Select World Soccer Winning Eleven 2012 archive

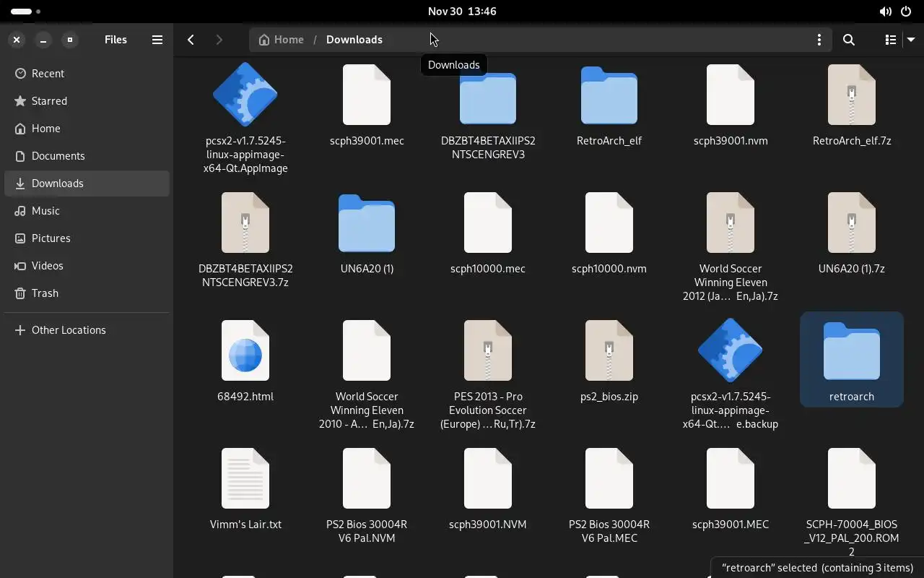click(x=731, y=223)
